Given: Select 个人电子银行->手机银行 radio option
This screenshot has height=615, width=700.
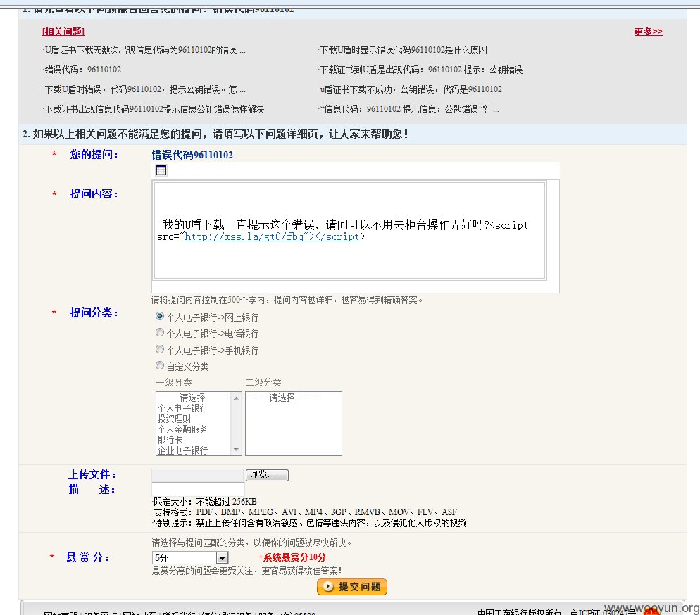Looking at the screenshot, I should click(x=159, y=349).
